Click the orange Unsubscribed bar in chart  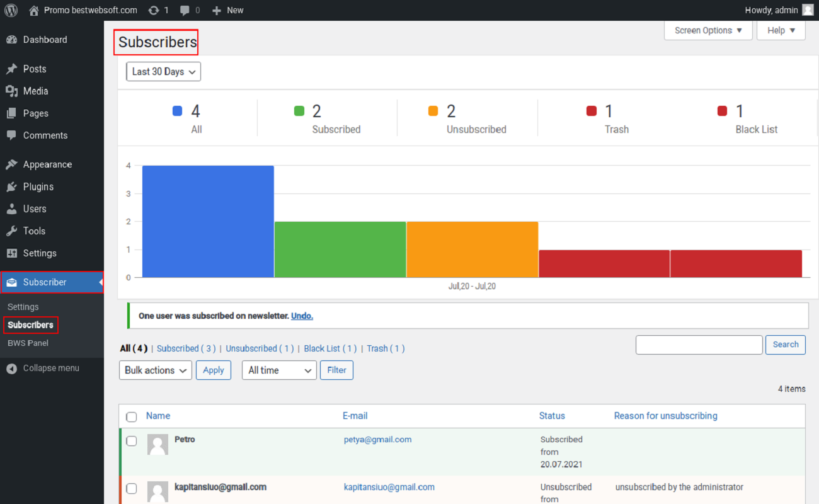[x=472, y=249]
